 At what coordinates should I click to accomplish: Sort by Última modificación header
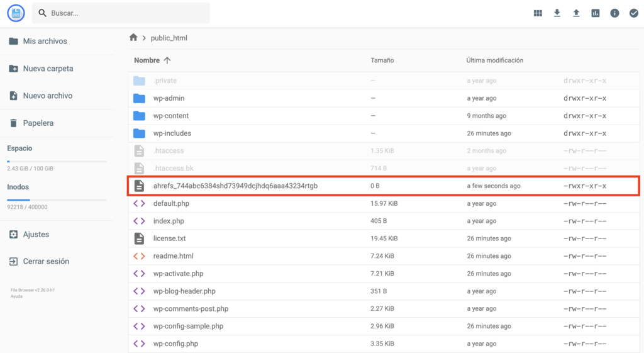point(494,60)
